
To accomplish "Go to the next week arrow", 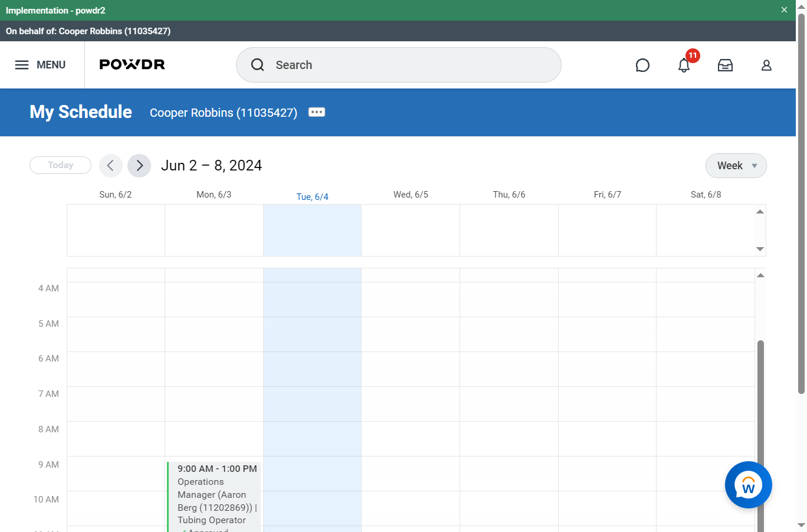I will [x=139, y=166].
